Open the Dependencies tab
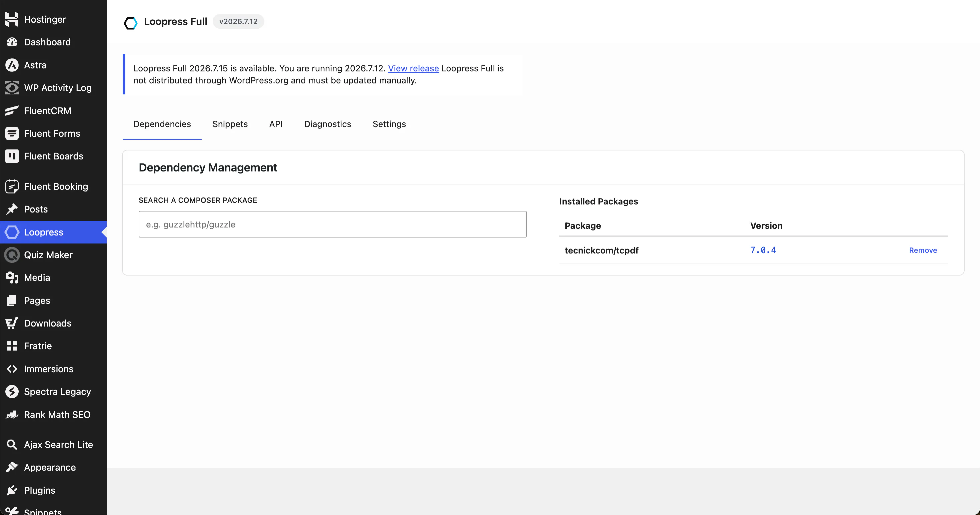This screenshot has width=980, height=515. coord(162,124)
